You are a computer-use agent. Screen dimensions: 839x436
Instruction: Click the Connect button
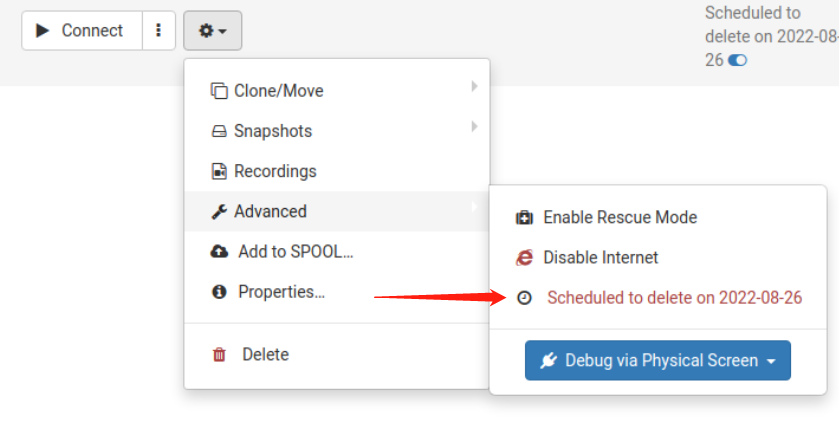(x=82, y=30)
